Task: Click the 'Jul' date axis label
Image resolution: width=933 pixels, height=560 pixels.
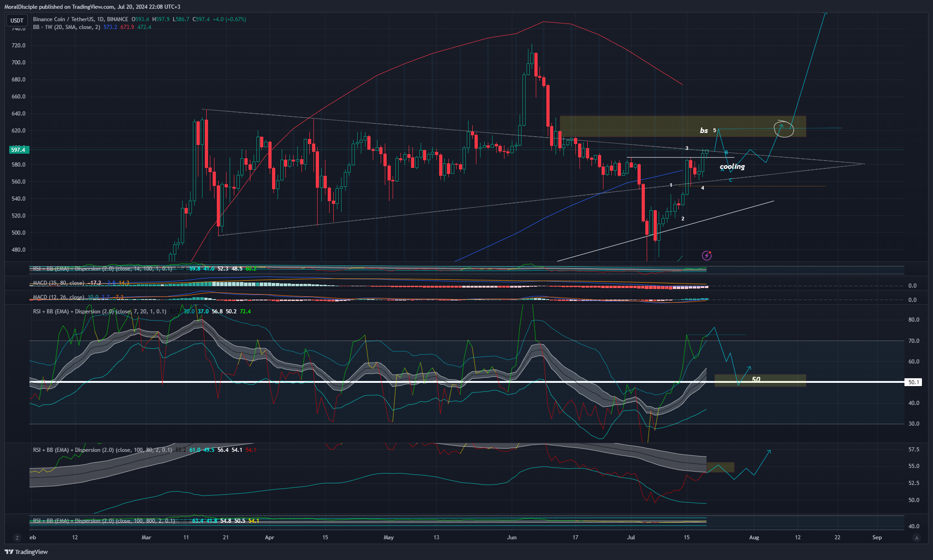Action: (631, 537)
